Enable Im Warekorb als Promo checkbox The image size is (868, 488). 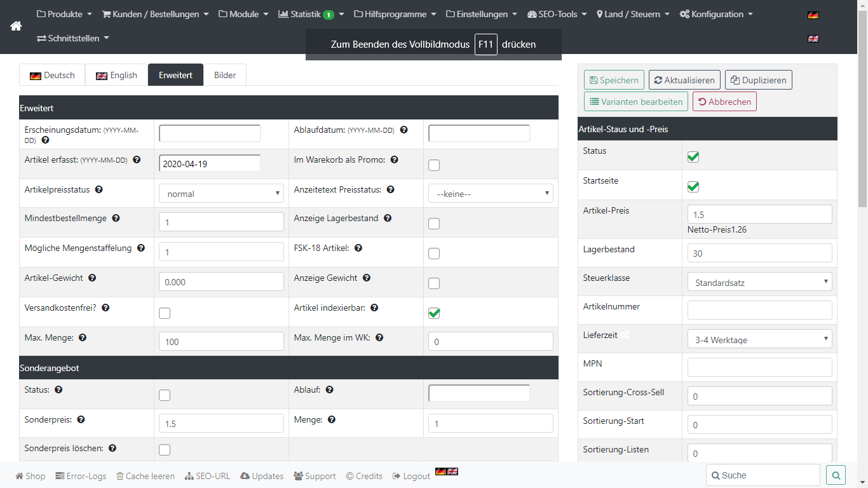[x=434, y=165]
